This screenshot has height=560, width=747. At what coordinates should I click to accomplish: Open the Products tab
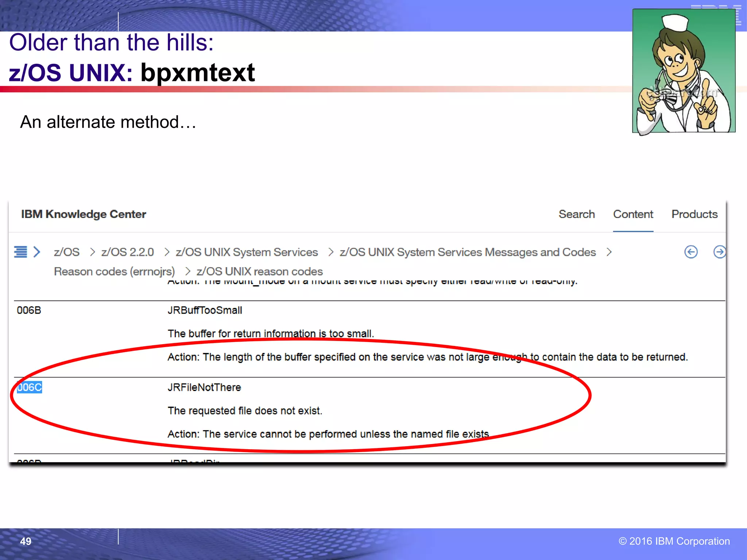(x=694, y=214)
